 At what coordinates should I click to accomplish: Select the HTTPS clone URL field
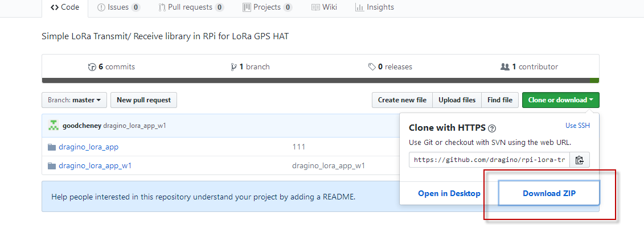(x=489, y=160)
